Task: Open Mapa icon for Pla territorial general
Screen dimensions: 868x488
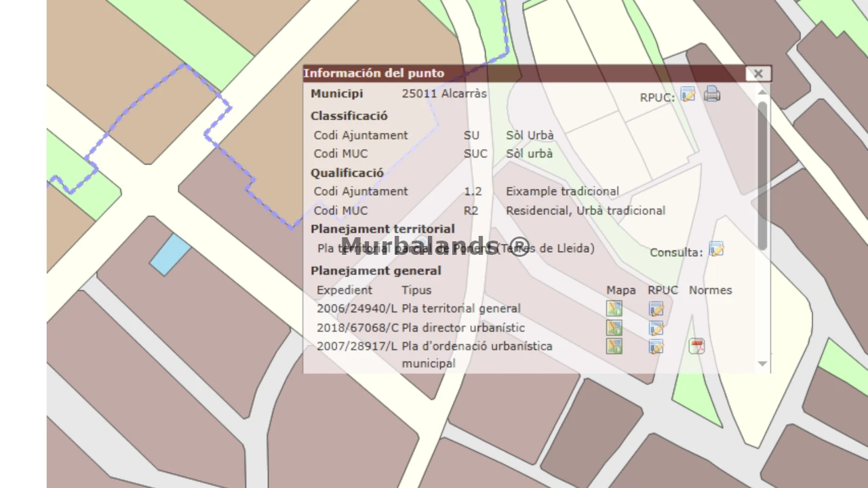Action: point(614,309)
